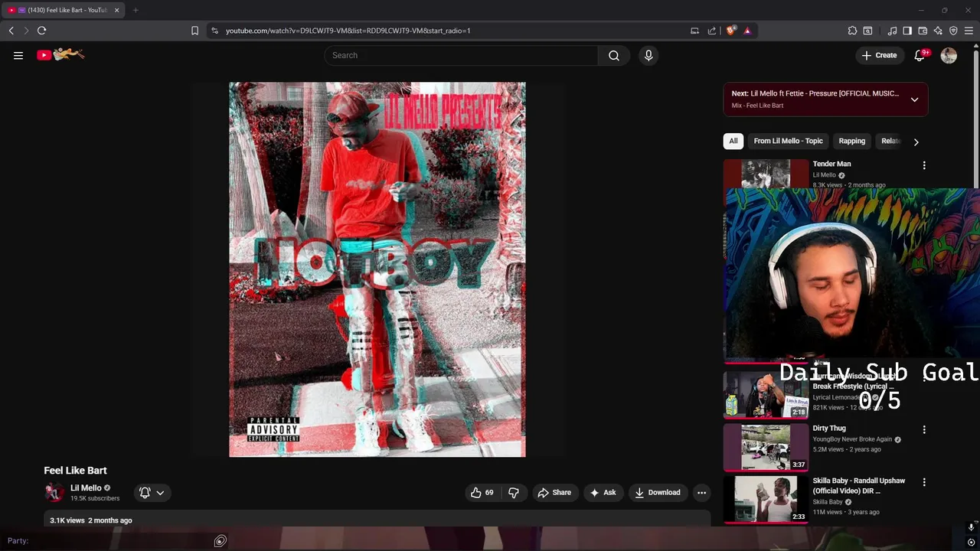980x551 pixels.
Task: Select the All filter chip
Action: click(x=733, y=141)
